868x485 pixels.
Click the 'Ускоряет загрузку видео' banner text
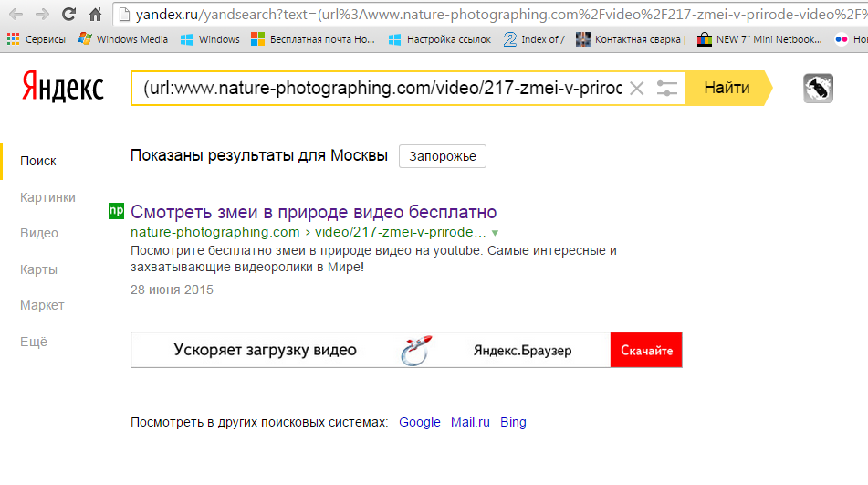(x=265, y=350)
